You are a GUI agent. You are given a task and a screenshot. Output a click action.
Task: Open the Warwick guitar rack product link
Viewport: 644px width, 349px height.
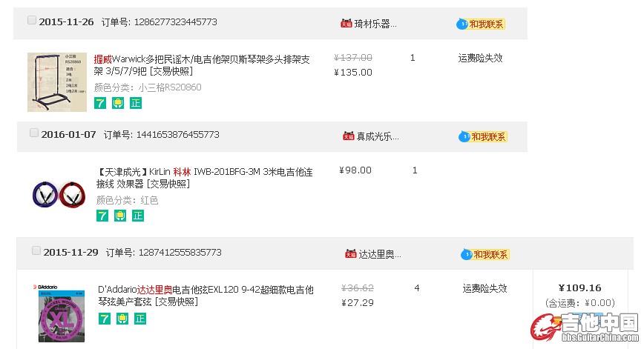[x=202, y=65]
